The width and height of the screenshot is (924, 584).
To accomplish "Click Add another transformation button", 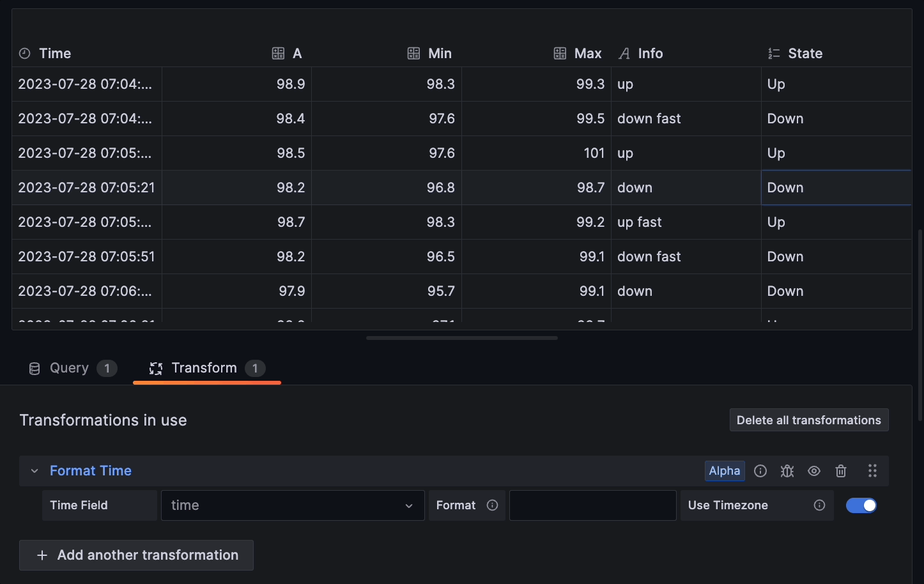I will (x=136, y=555).
